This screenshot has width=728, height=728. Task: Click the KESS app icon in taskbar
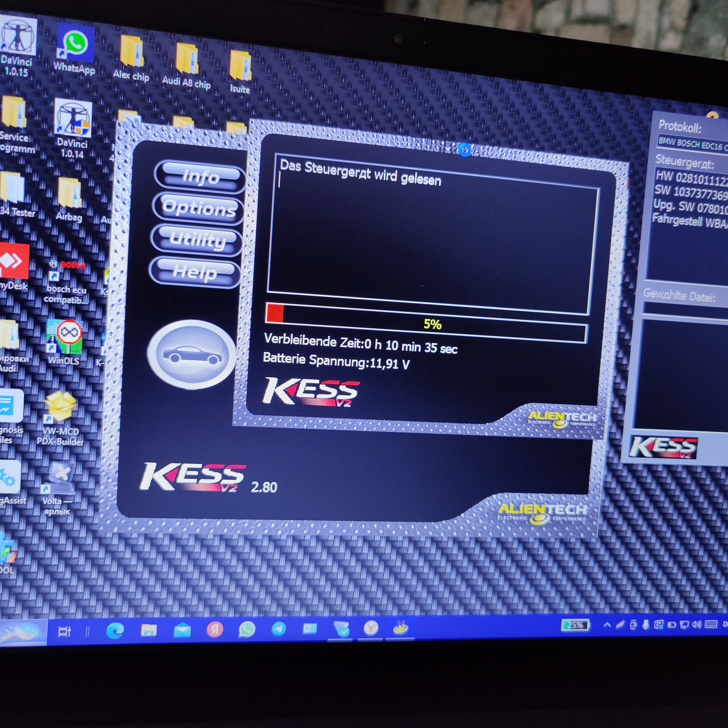[x=401, y=627]
